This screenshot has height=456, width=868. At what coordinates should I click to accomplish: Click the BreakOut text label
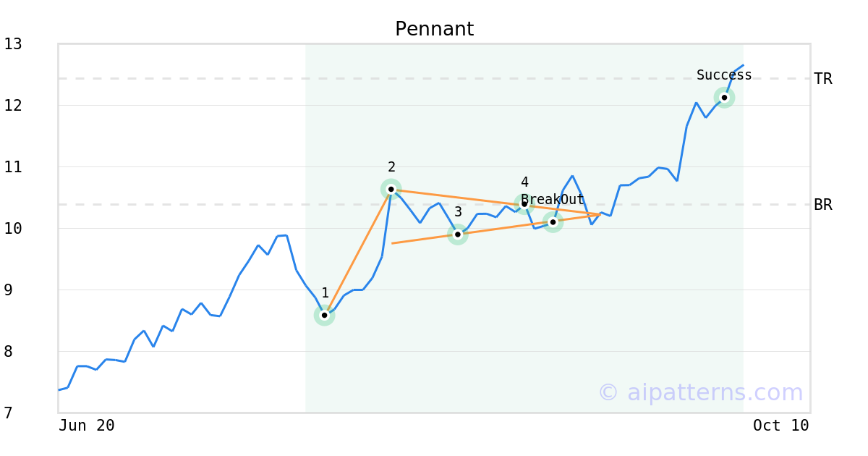(552, 200)
